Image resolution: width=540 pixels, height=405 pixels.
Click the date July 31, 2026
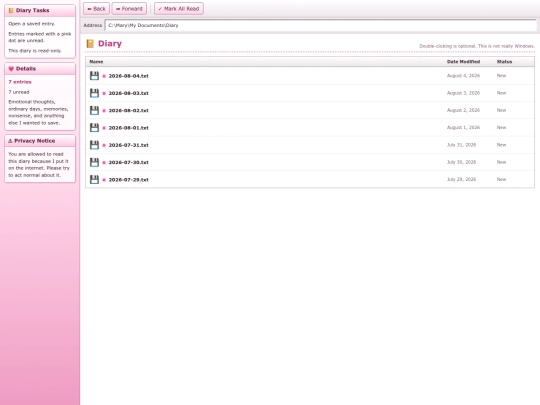[x=461, y=145]
